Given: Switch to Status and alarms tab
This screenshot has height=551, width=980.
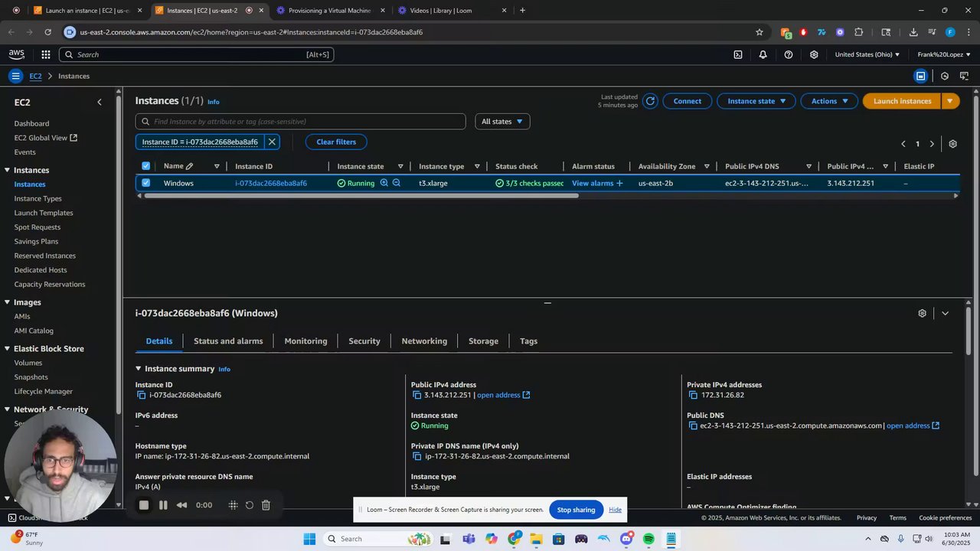Looking at the screenshot, I should tap(228, 341).
